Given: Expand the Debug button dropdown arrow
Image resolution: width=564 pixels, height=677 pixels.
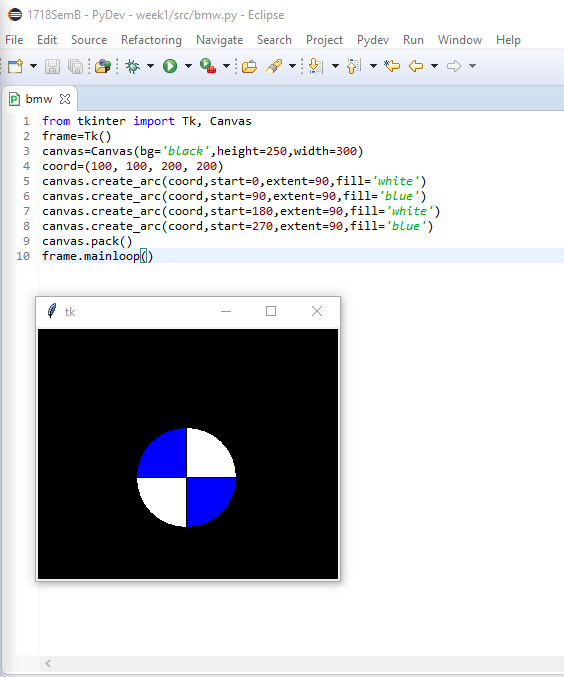Looking at the screenshot, I should coord(150,66).
